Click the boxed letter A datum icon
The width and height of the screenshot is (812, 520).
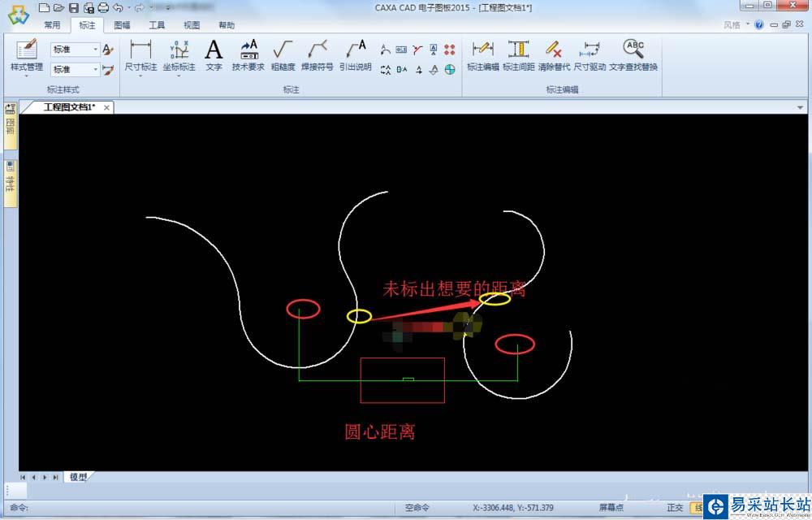click(434, 50)
